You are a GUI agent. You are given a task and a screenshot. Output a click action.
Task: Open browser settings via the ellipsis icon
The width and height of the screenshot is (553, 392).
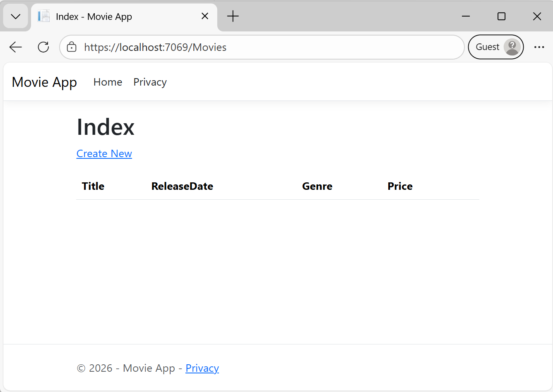pos(539,47)
